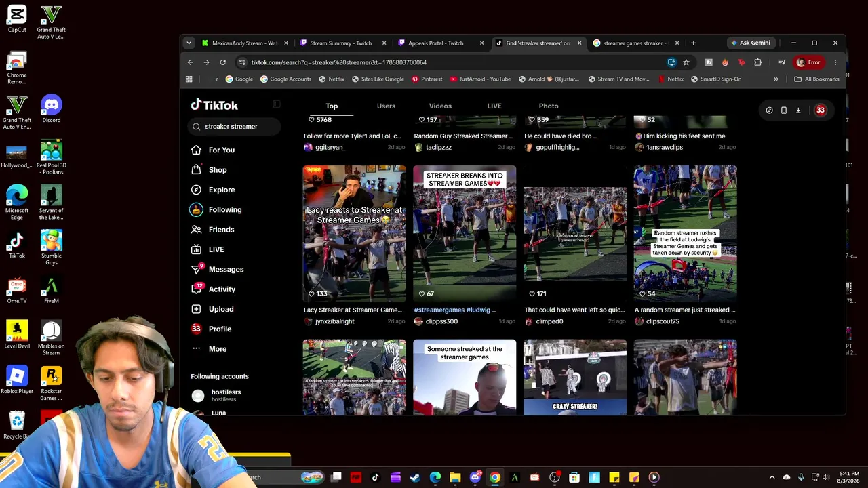
Task: Click the #streamergames hashtag link
Action: [439, 310]
